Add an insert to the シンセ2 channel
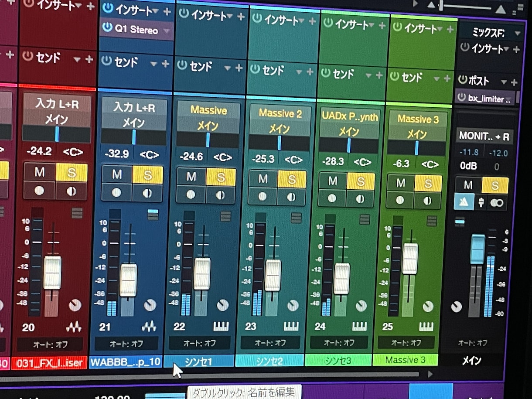 (312, 21)
